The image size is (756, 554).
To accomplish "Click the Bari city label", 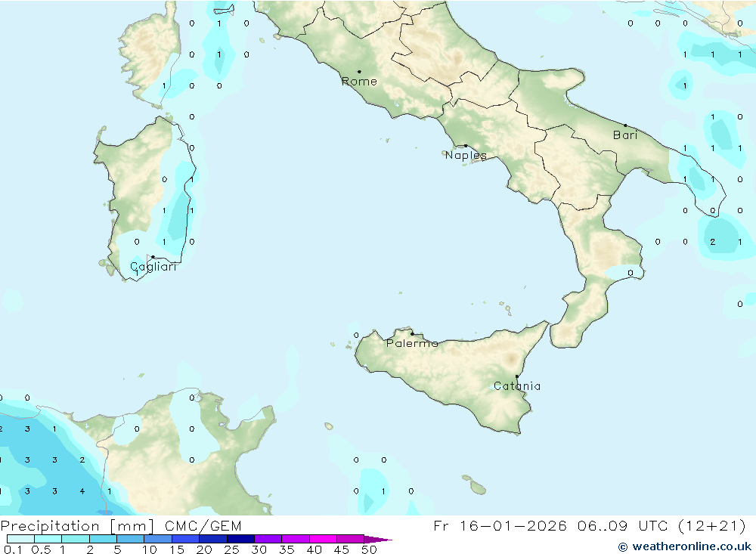I will (x=625, y=135).
